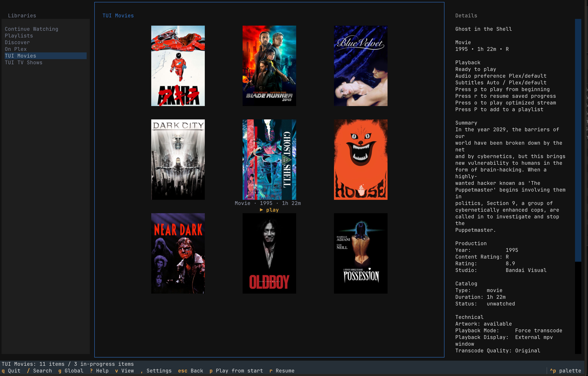This screenshot has width=588, height=376.
Task: Click 'Subtitles Auto / Plex/default' line
Action: point(501,83)
